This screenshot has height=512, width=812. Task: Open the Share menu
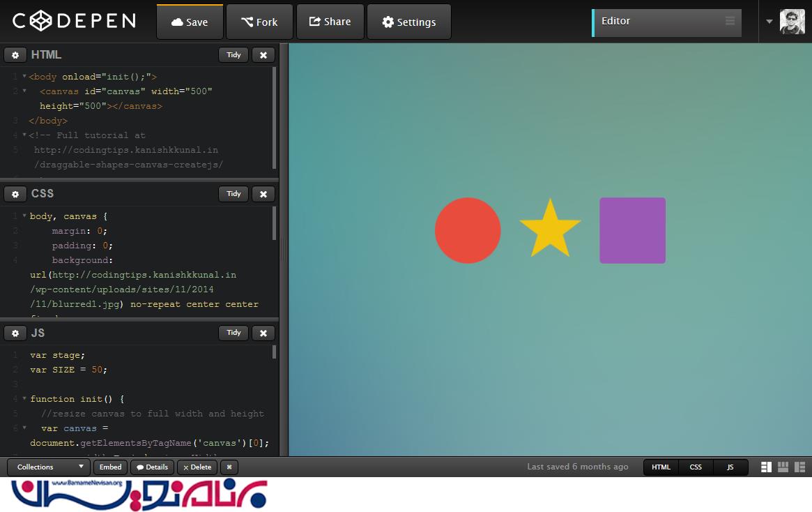point(330,22)
